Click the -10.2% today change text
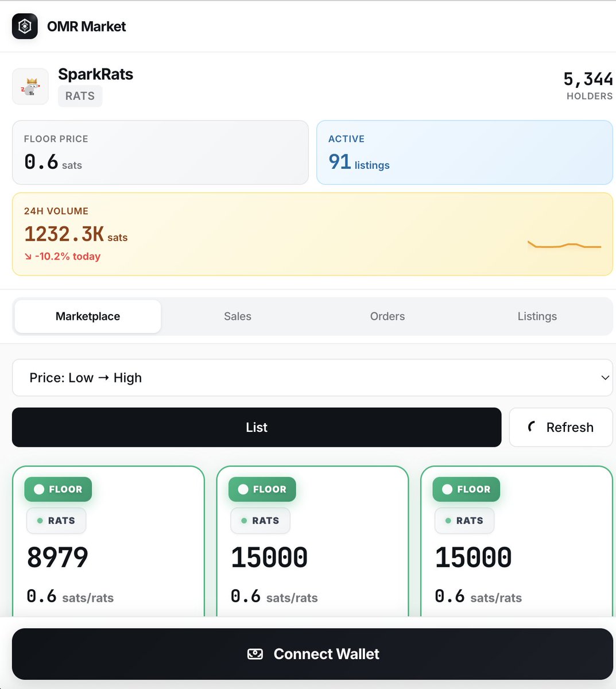 pyautogui.click(x=68, y=257)
